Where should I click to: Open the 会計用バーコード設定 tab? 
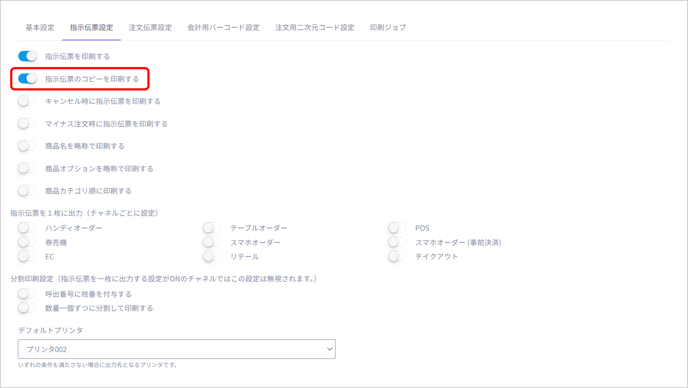click(223, 28)
